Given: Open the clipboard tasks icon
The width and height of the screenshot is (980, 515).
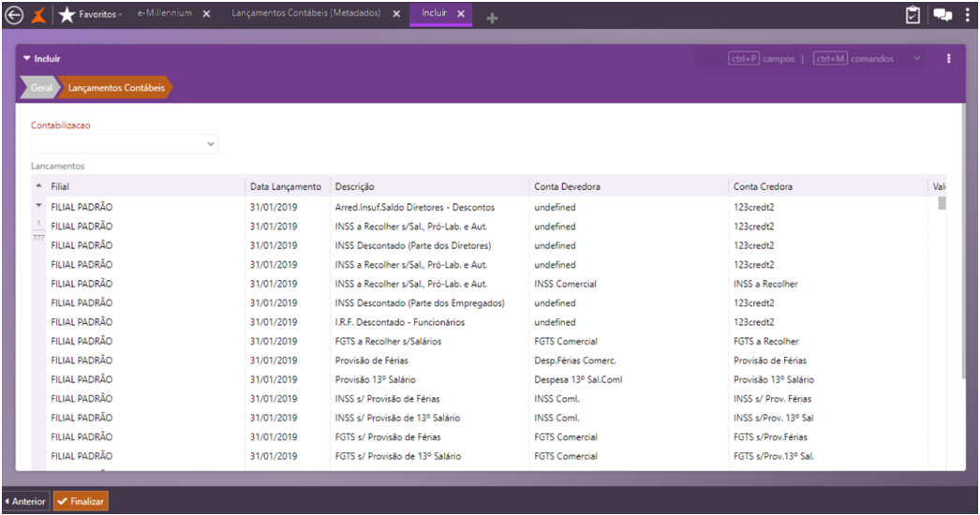Looking at the screenshot, I should coord(913,15).
